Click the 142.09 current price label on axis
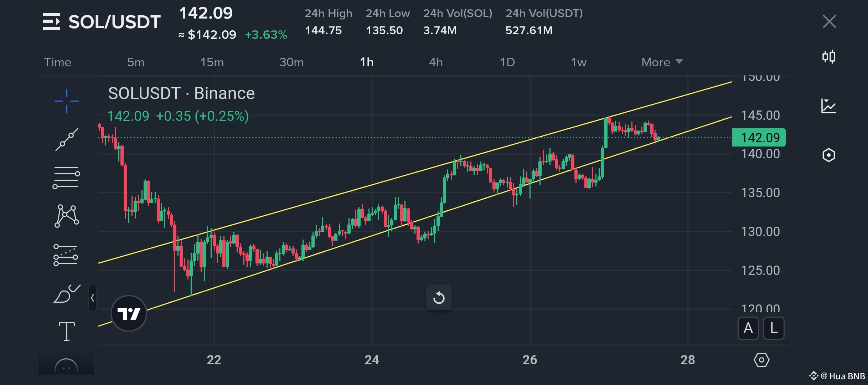 (x=759, y=138)
